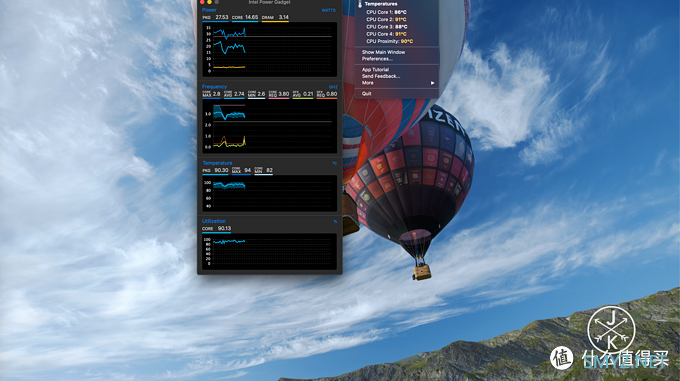This screenshot has height=381, width=680.
Task: Click the DRAM 3.14 power legend item
Action: pos(275,18)
